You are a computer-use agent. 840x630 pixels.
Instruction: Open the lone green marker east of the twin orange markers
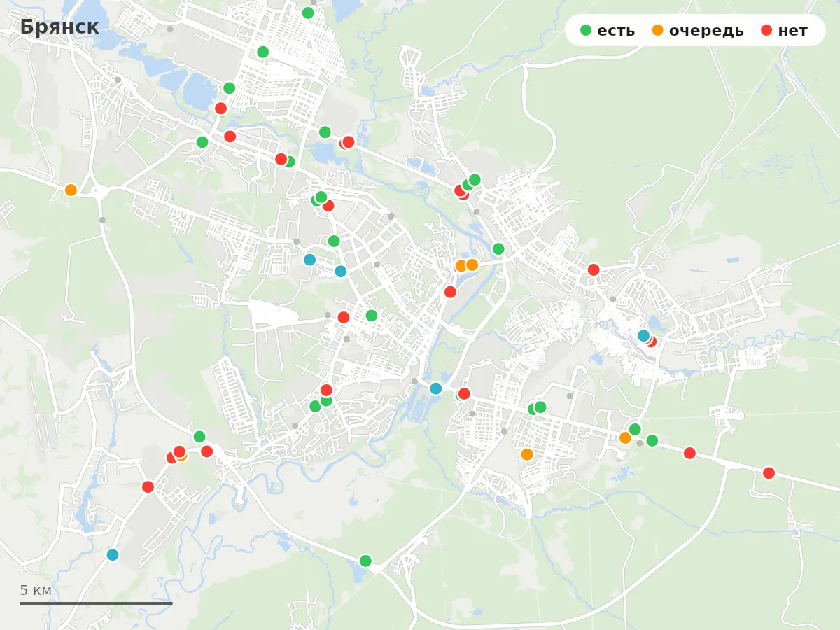pyautogui.click(x=498, y=249)
